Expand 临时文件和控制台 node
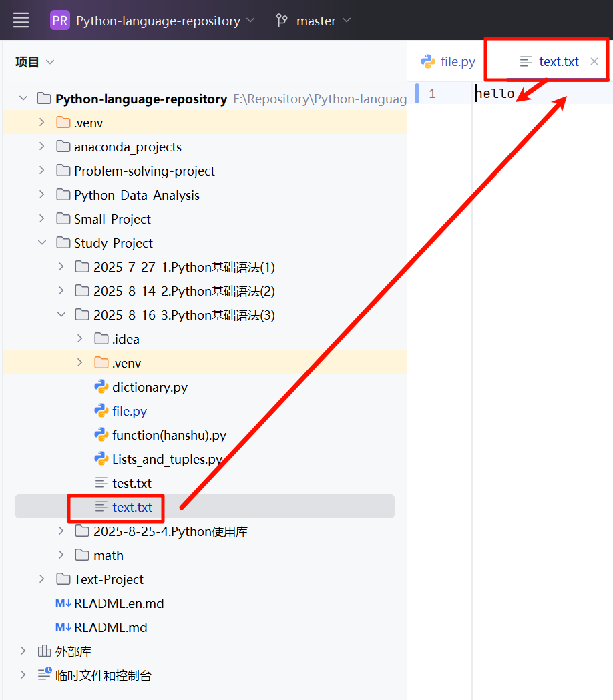Viewport: 613px width, 700px height. [23, 675]
